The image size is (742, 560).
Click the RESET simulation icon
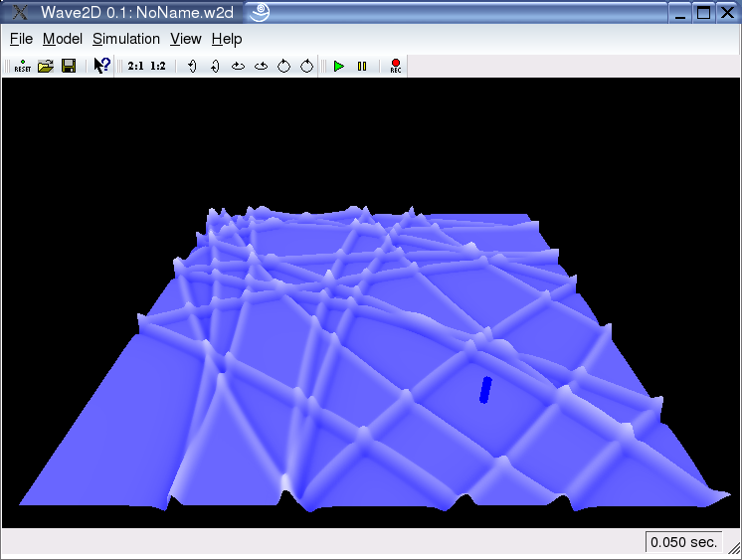click(x=22, y=66)
